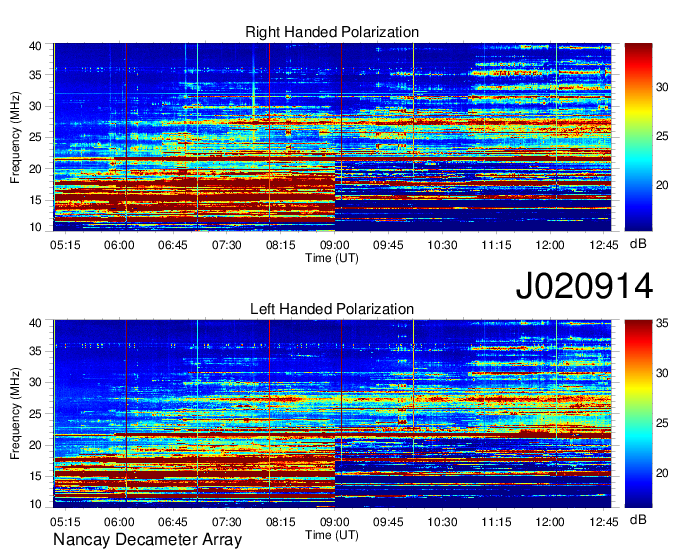This screenshot has width=680, height=552.
Task: Click 11:15 time tick of upper plot
Action: coord(496,245)
